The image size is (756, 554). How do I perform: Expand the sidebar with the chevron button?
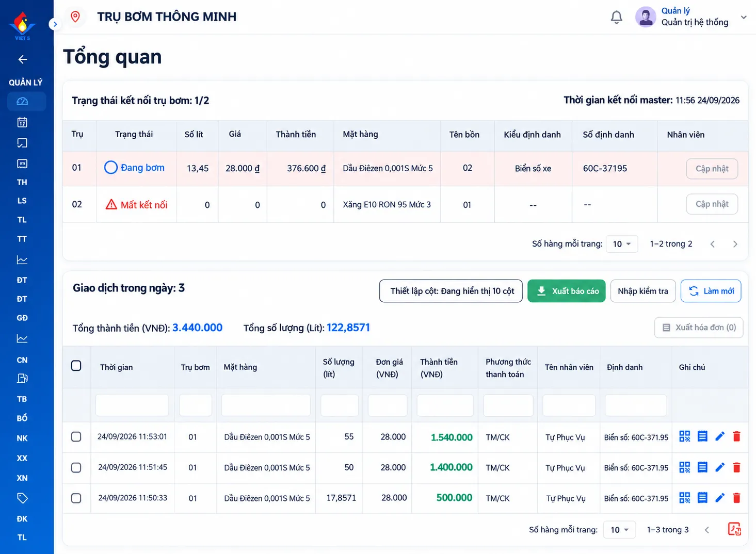(55, 24)
